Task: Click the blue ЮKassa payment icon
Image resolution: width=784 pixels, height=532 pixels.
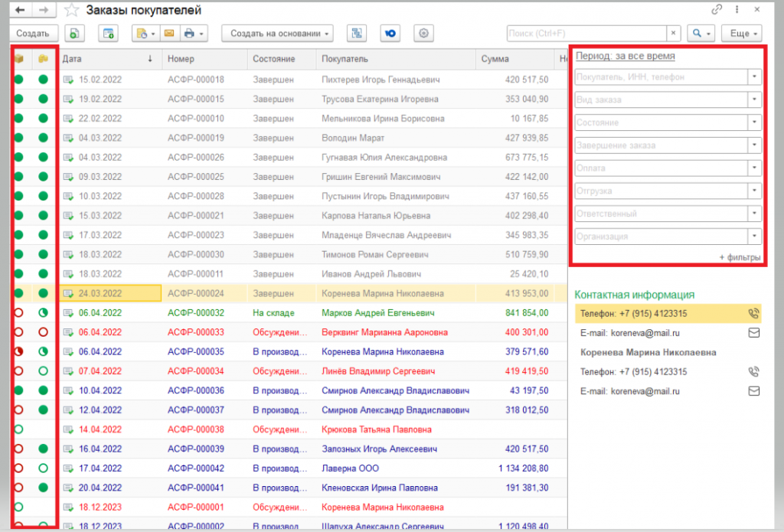Action: tap(390, 34)
